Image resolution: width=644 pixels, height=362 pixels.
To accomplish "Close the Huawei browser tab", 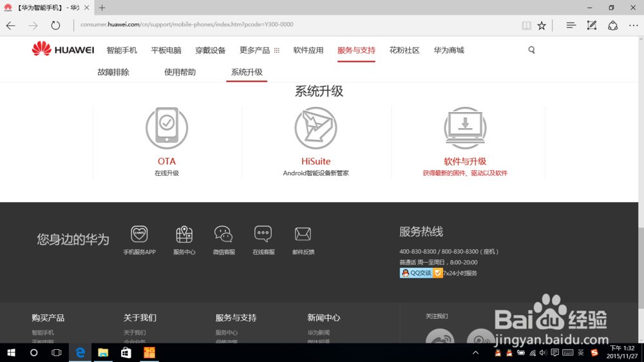I will tap(87, 8).
